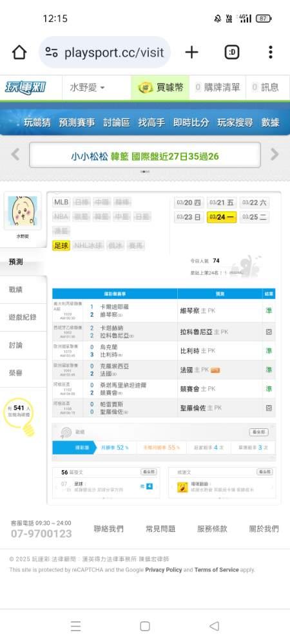Tap the browser home icon
This screenshot has width=290, height=644.
tap(19, 52)
